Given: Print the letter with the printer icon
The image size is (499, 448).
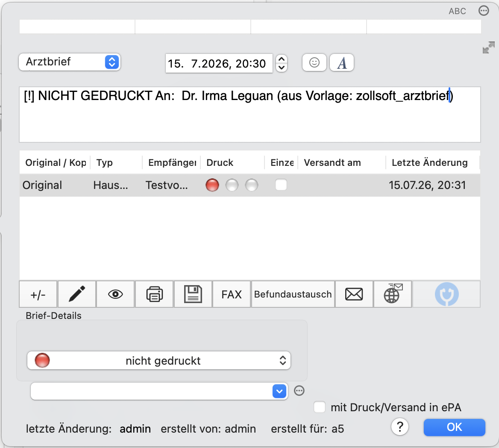Looking at the screenshot, I should [x=154, y=294].
